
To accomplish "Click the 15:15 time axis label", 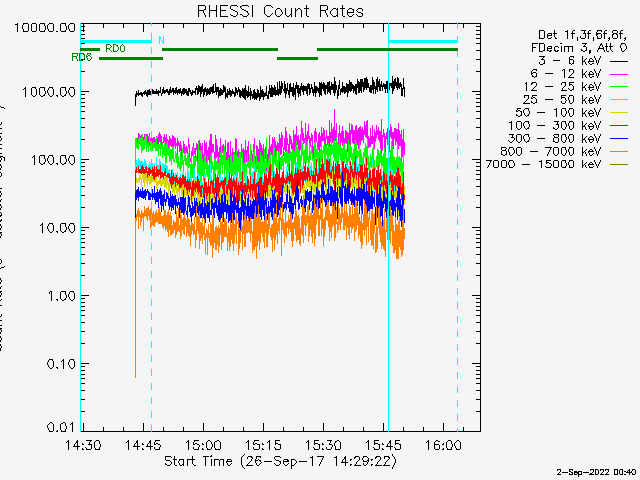I will 263,445.
